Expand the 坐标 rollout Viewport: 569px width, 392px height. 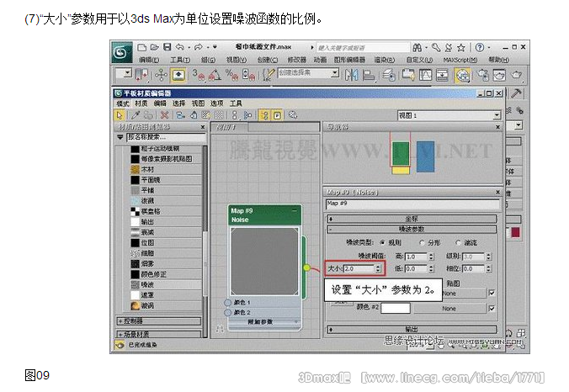pyautogui.click(x=412, y=219)
